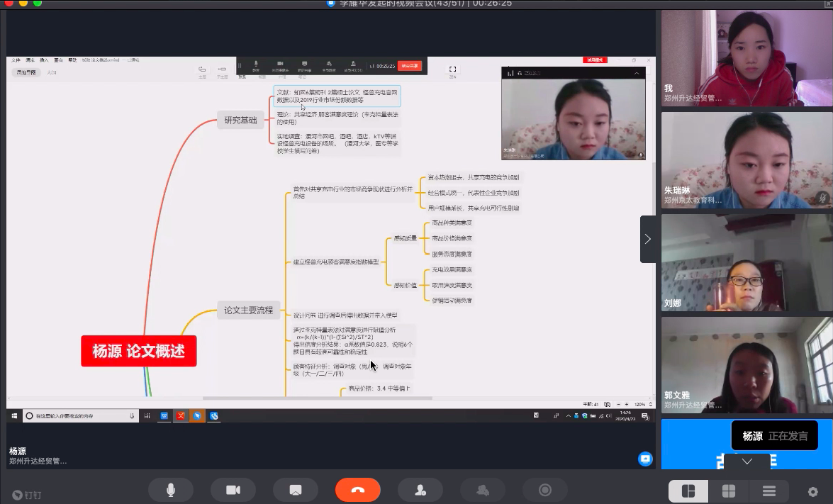833x504 pixels.
Task: Select 朱瑞琳's video thumbnail
Action: [747, 160]
